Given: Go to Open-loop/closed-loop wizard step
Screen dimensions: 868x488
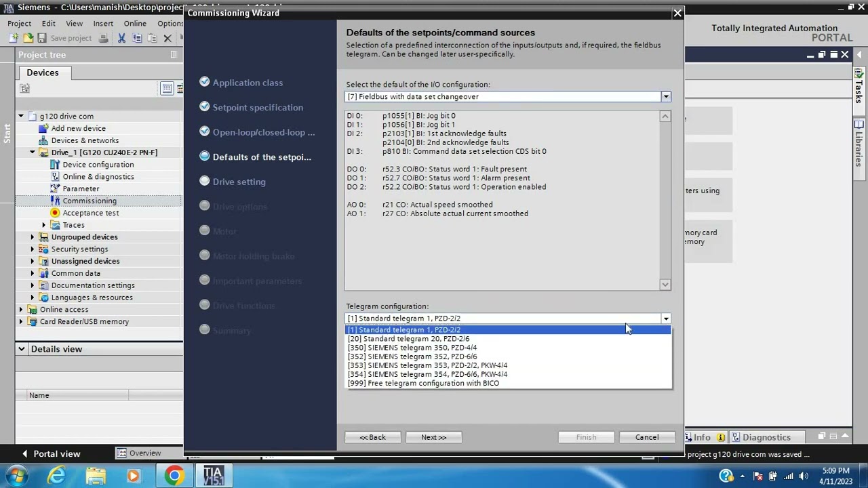Looking at the screenshot, I should (264, 132).
